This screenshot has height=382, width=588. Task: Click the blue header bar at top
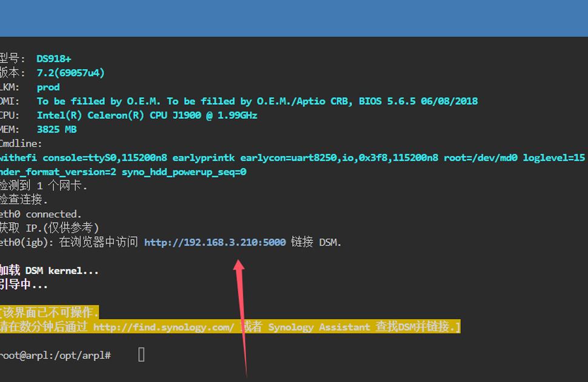(294, 18)
